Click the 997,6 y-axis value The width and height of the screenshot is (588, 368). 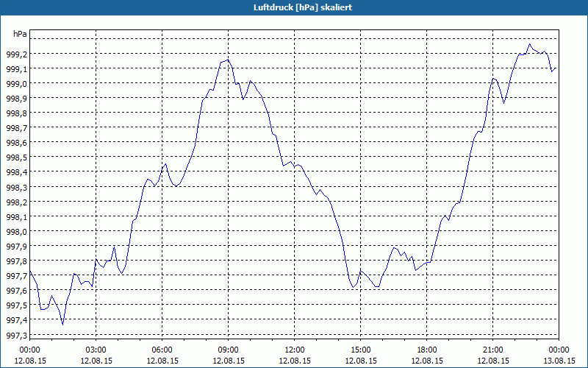(16, 291)
